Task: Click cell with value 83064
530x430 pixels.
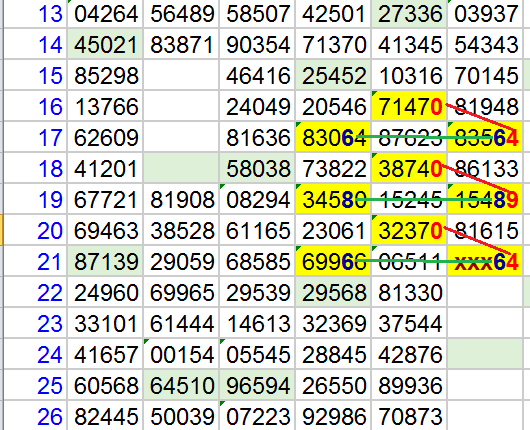Action: pos(333,137)
